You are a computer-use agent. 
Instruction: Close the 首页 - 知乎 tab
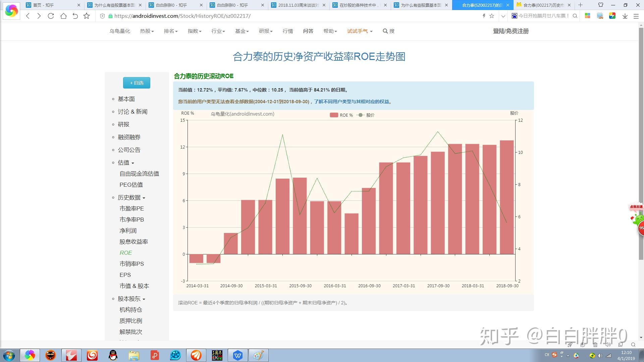point(79,5)
